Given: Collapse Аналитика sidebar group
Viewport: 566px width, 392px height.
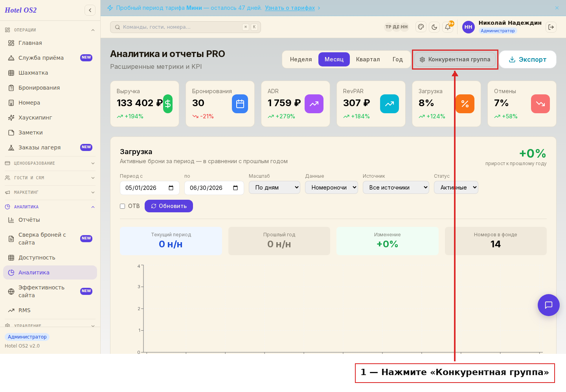Looking at the screenshot, I should point(50,207).
